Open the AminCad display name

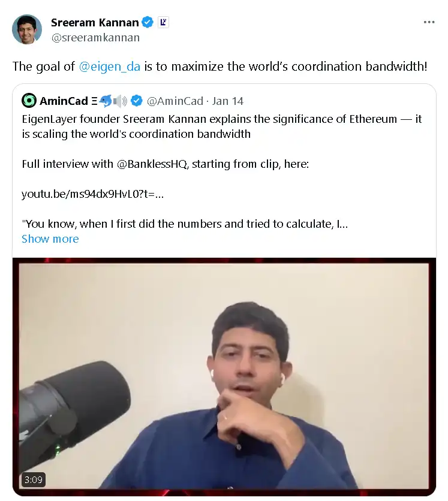pos(64,101)
